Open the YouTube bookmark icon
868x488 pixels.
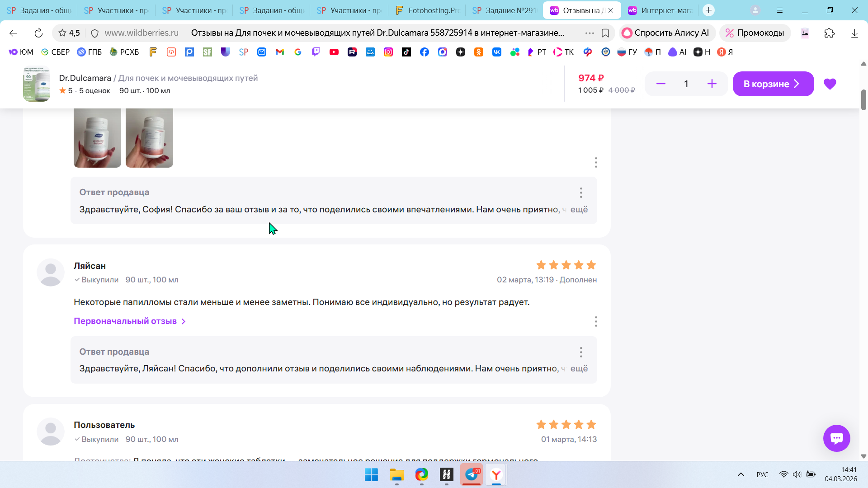334,52
